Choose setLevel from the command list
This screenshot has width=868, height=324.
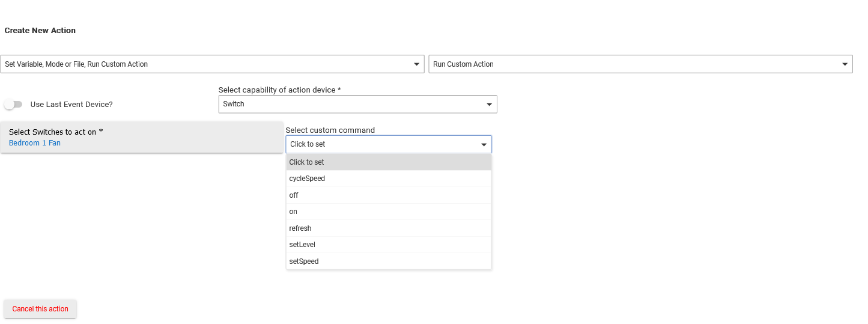tap(302, 245)
